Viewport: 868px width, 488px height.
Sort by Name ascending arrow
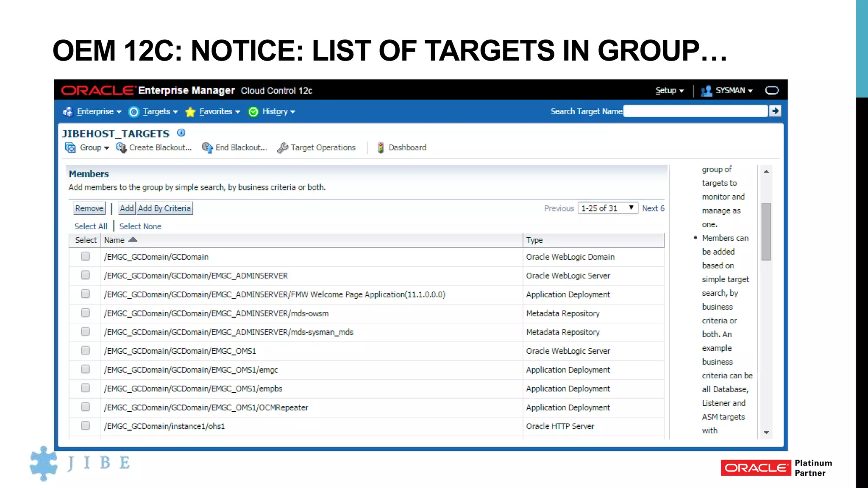pyautogui.click(x=133, y=239)
